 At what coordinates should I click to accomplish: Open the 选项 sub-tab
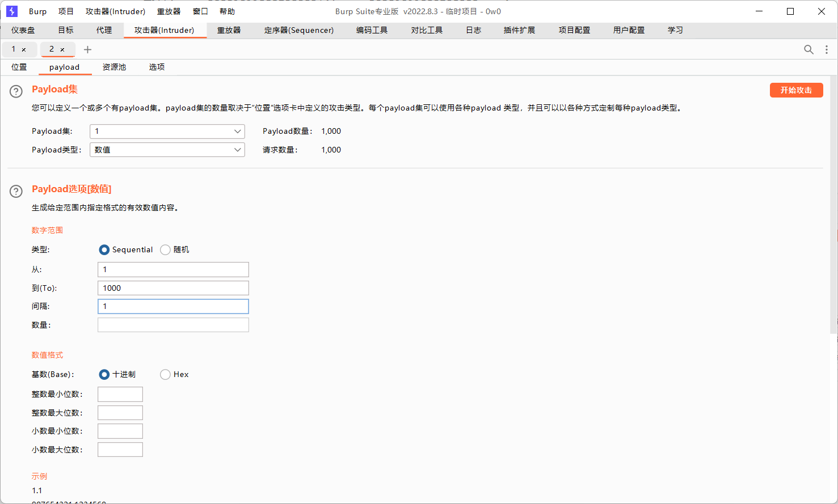157,67
